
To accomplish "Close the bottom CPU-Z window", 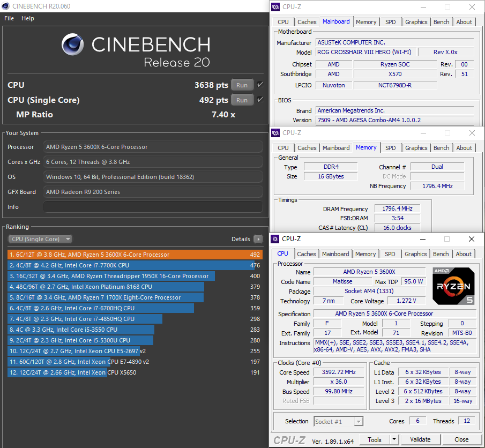I will click(x=472, y=239).
